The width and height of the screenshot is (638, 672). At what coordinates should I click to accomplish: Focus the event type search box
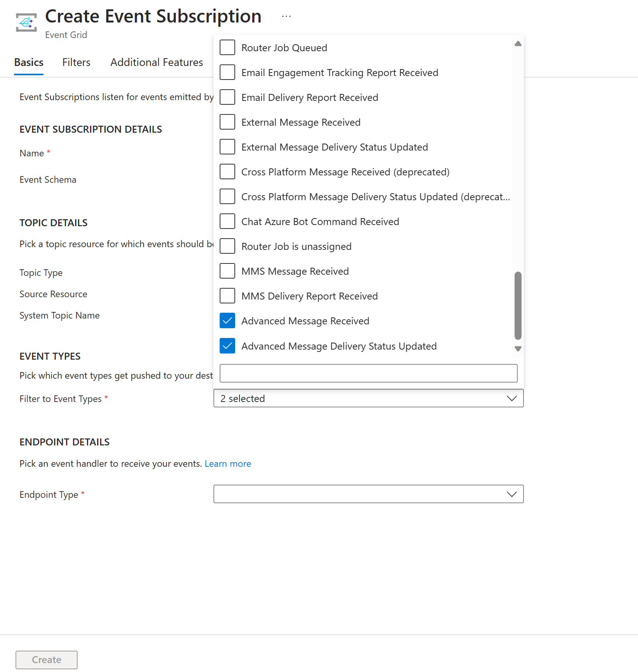368,373
